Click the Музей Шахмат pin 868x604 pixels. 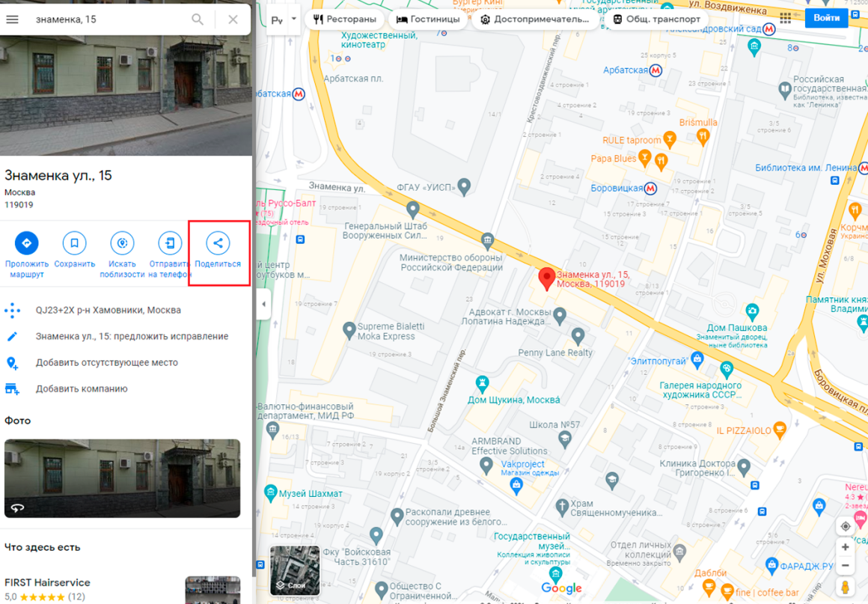271,492
